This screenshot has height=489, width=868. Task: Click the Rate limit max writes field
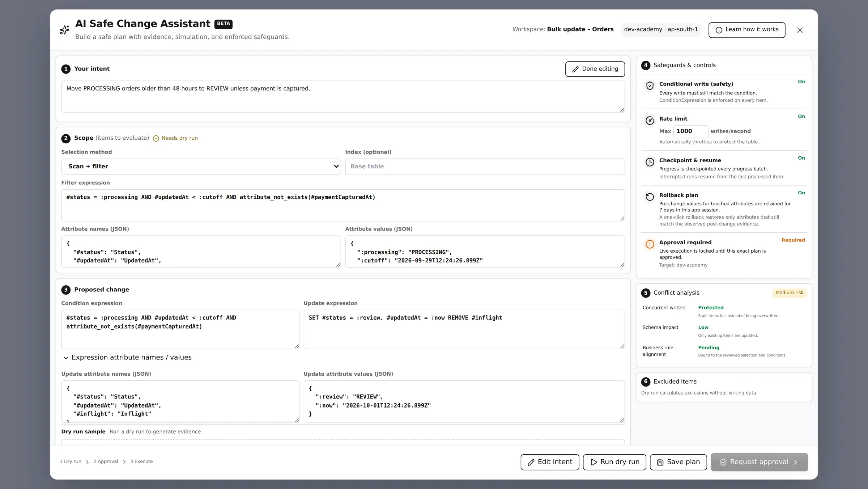pyautogui.click(x=690, y=131)
